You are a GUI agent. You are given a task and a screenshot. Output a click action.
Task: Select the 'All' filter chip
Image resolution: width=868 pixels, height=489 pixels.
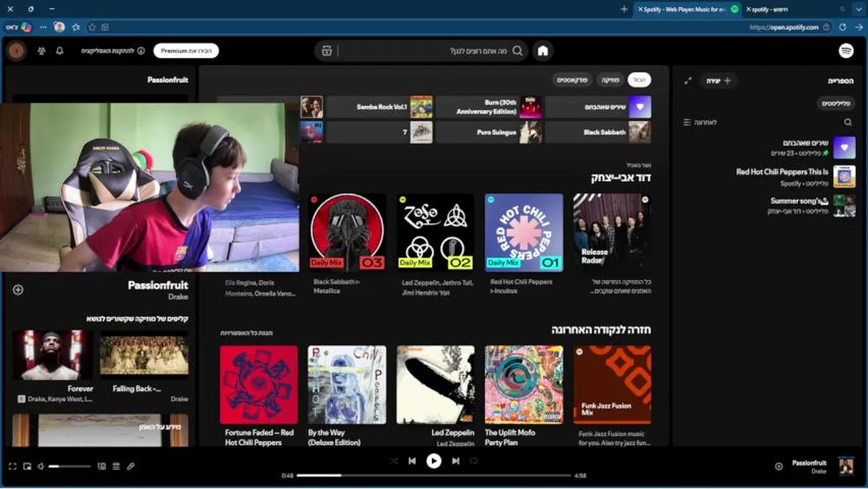pos(639,80)
